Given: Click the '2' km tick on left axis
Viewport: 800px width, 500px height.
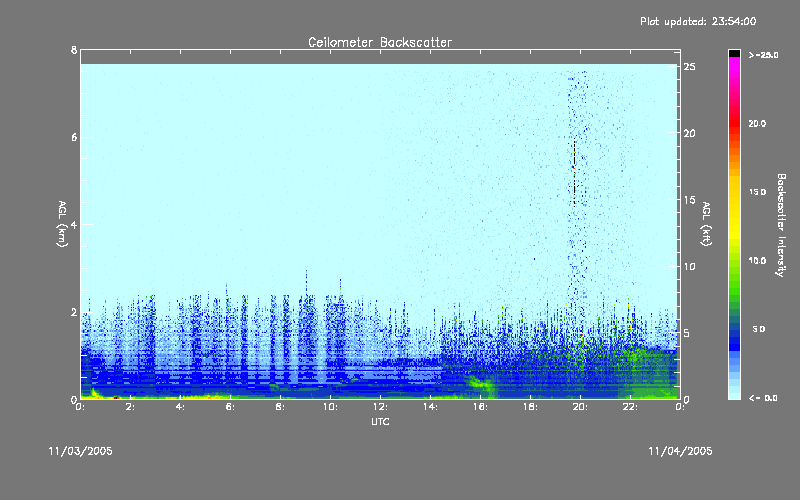Looking at the screenshot, I should [x=74, y=312].
